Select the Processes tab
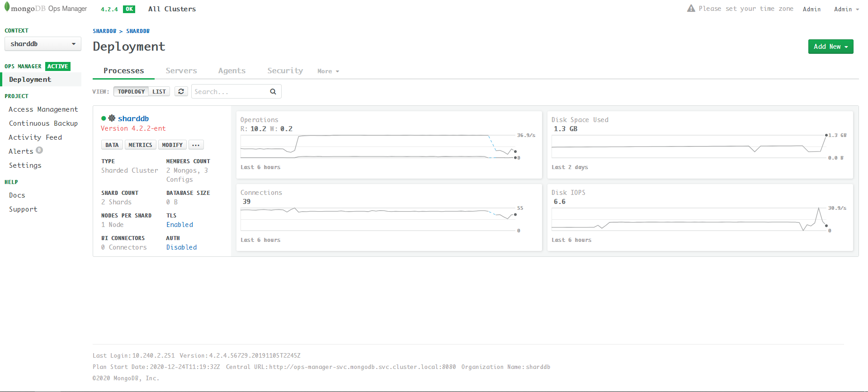The width and height of the screenshot is (868, 392). pyautogui.click(x=123, y=71)
